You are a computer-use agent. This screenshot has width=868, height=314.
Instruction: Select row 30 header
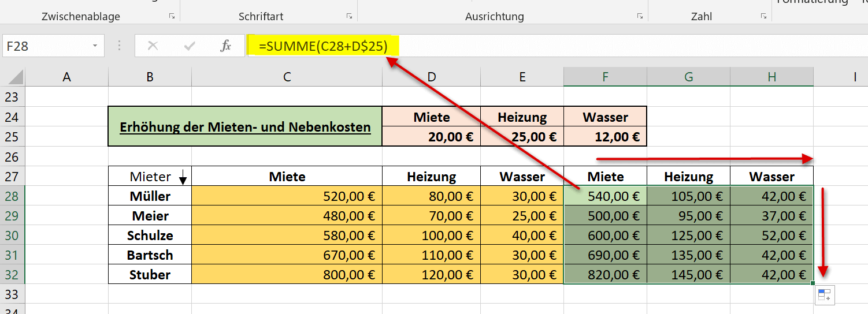[12, 235]
